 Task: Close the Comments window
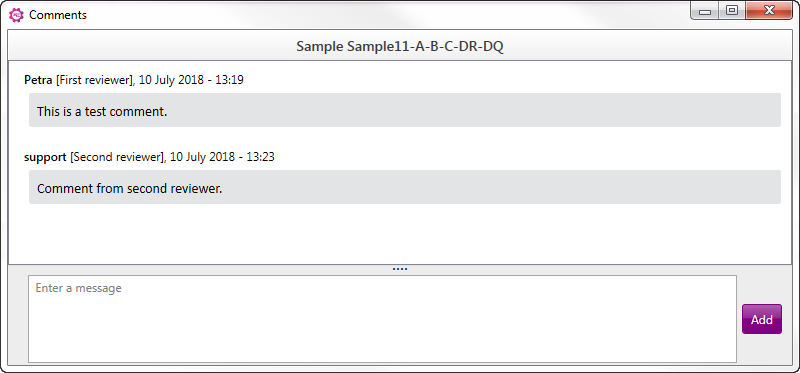coord(770,11)
